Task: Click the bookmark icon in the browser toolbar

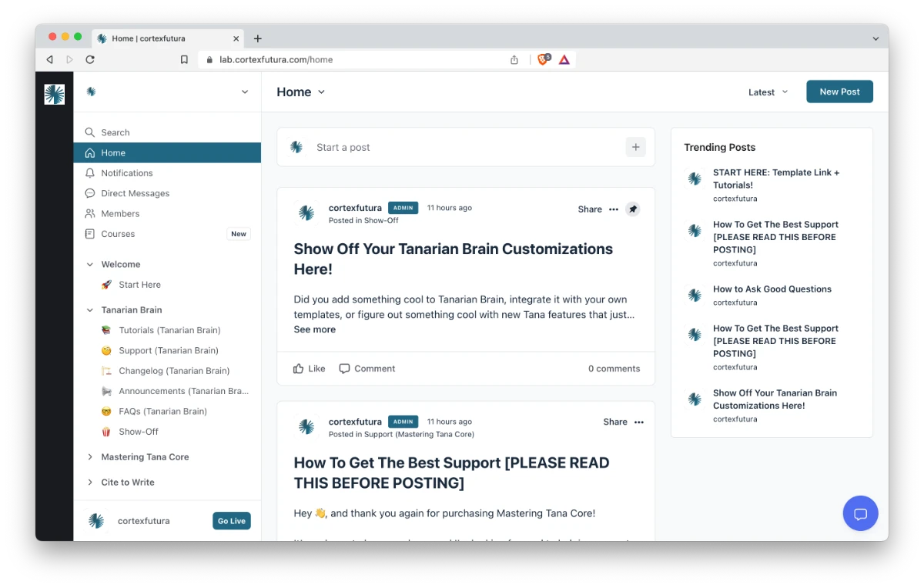Action: (x=184, y=59)
